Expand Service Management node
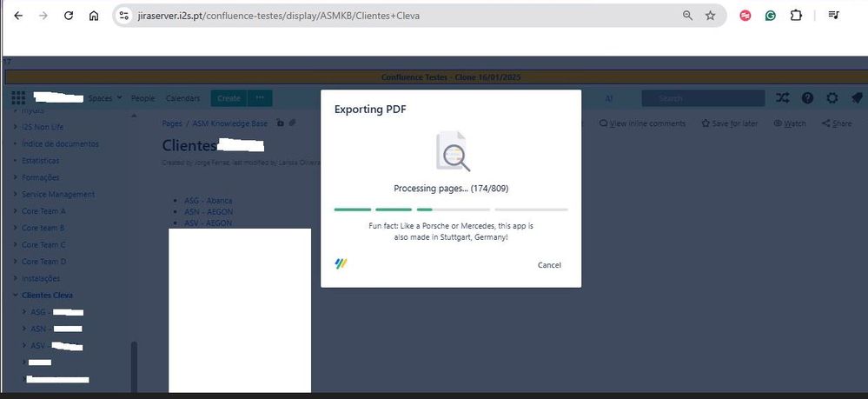Viewport: 868px width, 399px height. [16, 195]
